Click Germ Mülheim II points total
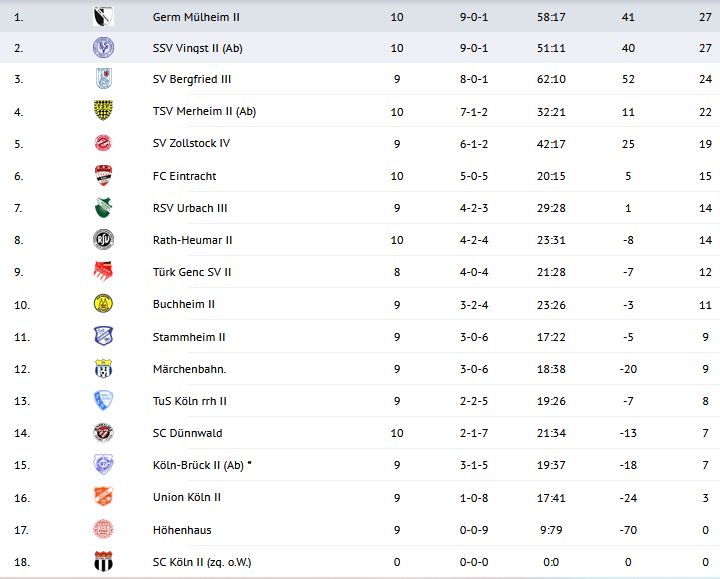The height and width of the screenshot is (579, 720). tap(705, 17)
